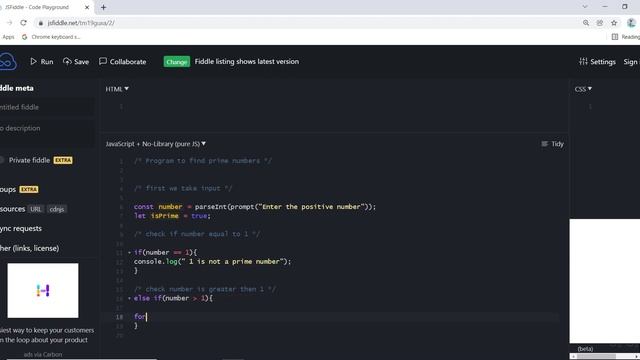Viewport: 640px width, 360px height.
Task: Open the CSS panel dropdown
Action: click(x=583, y=89)
